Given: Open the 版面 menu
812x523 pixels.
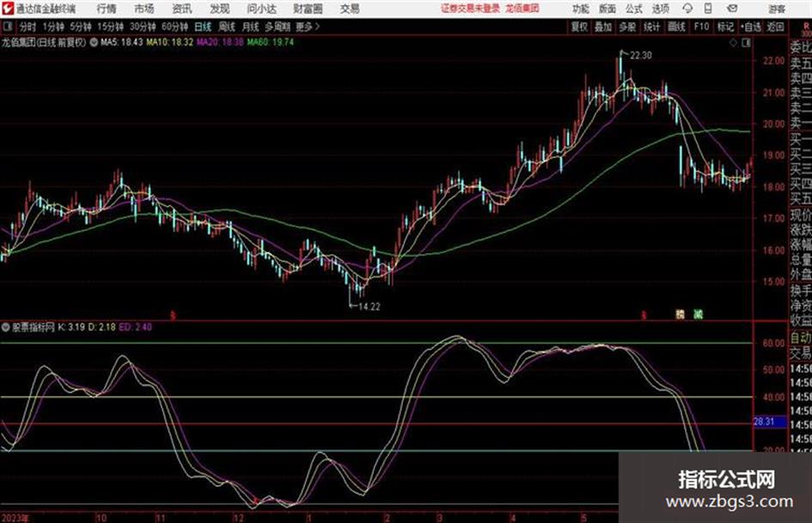Looking at the screenshot, I should pyautogui.click(x=607, y=9).
